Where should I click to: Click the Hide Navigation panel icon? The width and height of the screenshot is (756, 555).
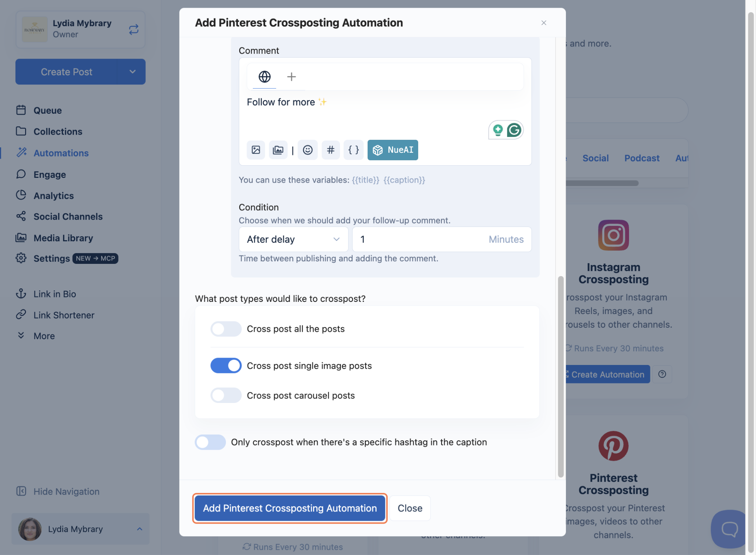[x=21, y=491]
